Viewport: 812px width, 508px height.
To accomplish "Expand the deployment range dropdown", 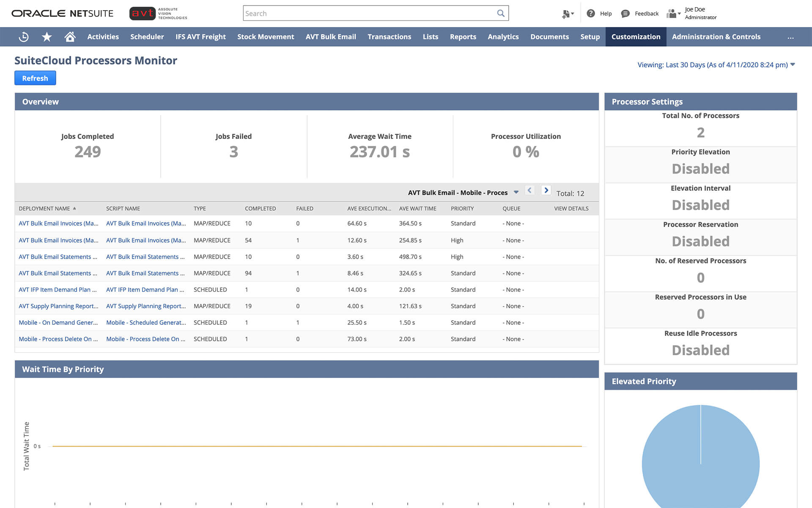I will (516, 192).
